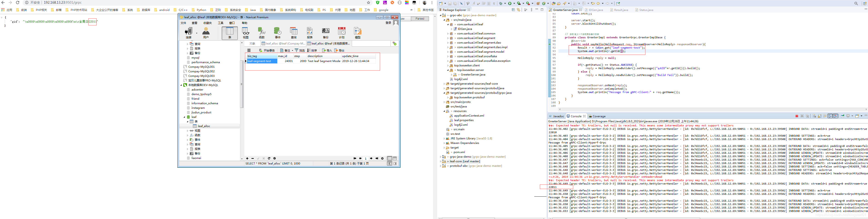The height and width of the screenshot is (219, 868).
Task: Open the Backup (备份) toolbar icon
Action: (x=326, y=33)
